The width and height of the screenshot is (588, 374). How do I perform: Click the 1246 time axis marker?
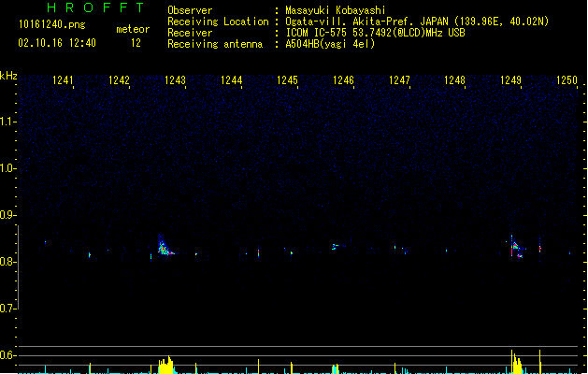click(x=343, y=80)
